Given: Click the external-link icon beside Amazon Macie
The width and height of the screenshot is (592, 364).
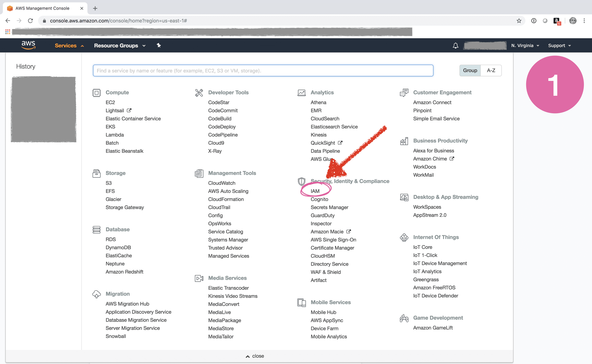Looking at the screenshot, I should click(348, 231).
